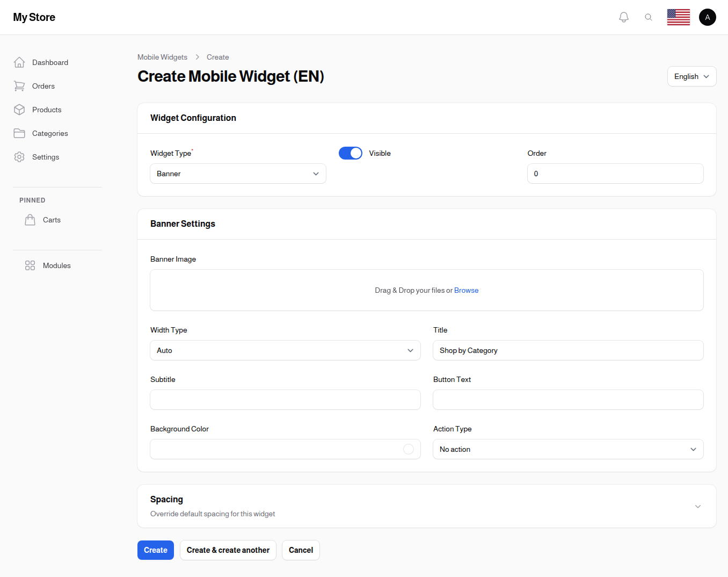728x577 pixels.
Task: Switch language using the English selector
Action: (x=691, y=76)
